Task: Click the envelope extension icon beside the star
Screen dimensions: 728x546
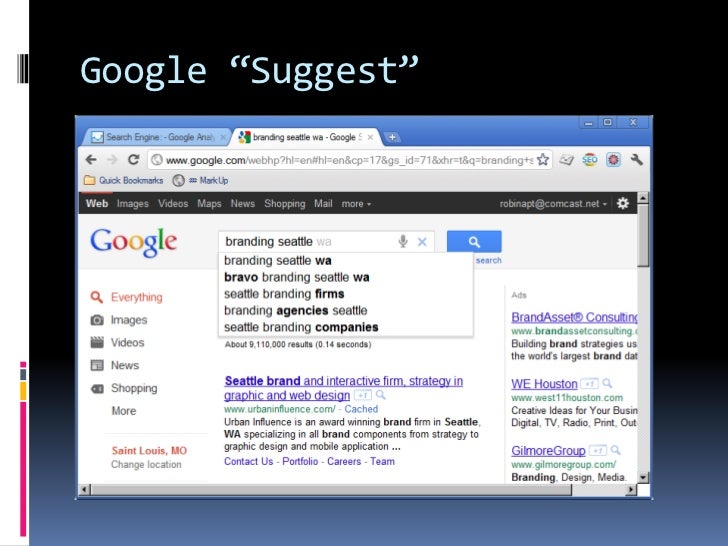Action: click(x=566, y=160)
